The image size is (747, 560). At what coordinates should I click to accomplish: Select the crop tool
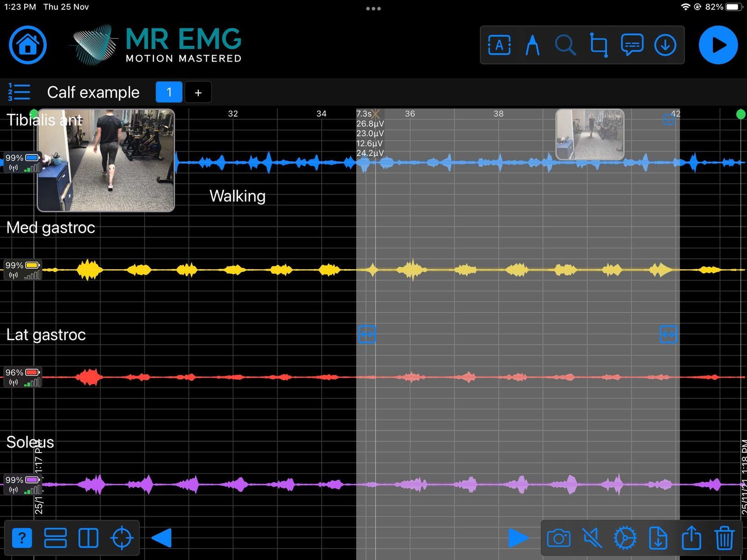pos(599,45)
